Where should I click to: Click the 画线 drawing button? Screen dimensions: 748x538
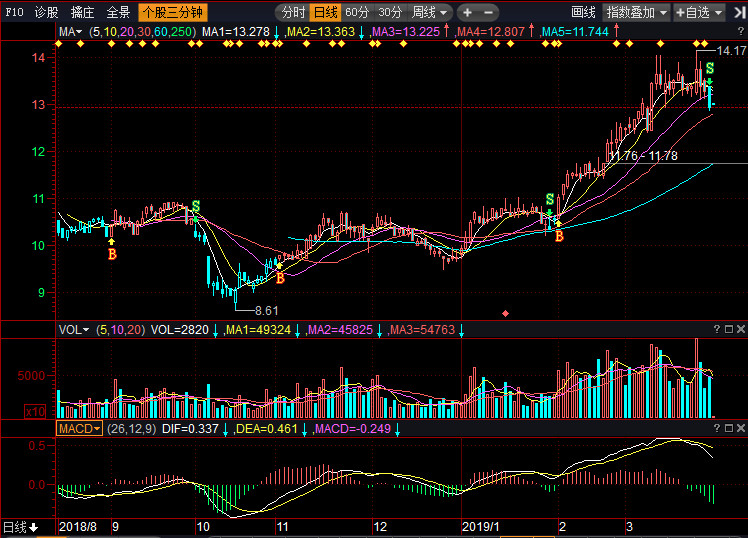point(583,13)
